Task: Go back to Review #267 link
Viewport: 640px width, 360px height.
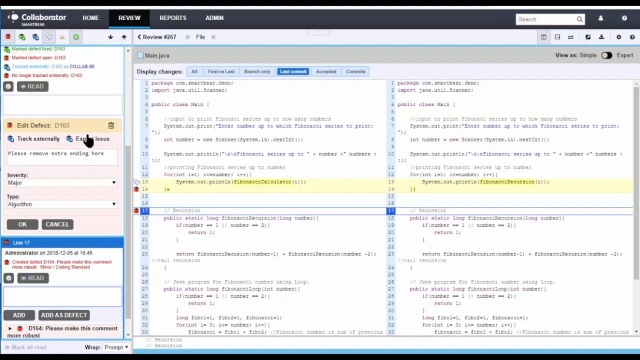Action: tap(157, 37)
